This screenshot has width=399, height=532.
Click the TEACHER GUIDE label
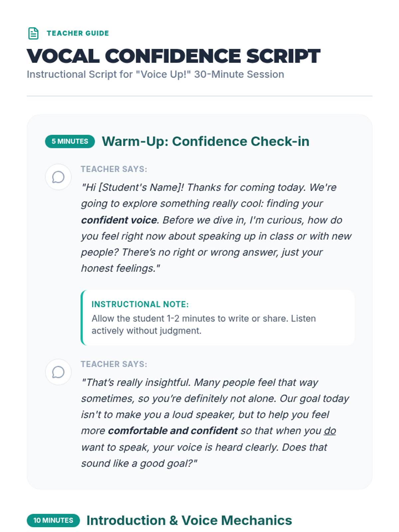click(78, 33)
